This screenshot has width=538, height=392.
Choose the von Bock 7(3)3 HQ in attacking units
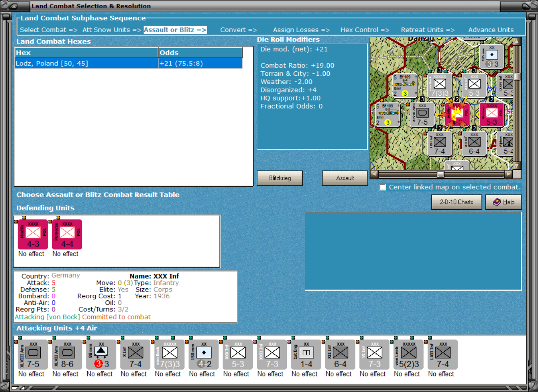170,355
